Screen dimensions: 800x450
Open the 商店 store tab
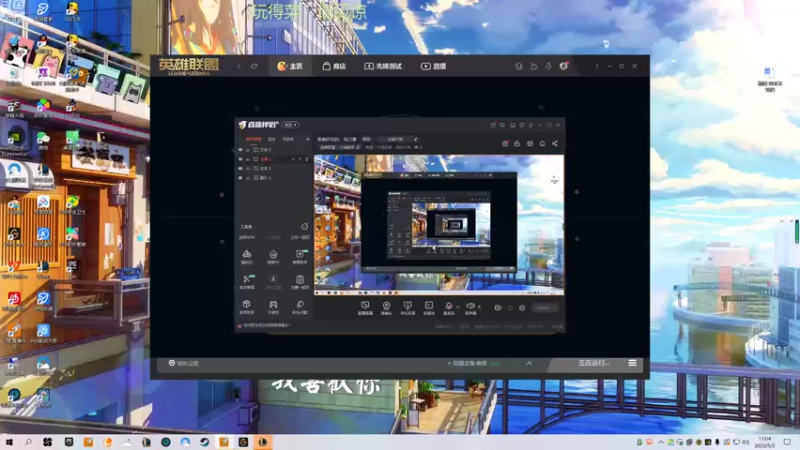[334, 66]
